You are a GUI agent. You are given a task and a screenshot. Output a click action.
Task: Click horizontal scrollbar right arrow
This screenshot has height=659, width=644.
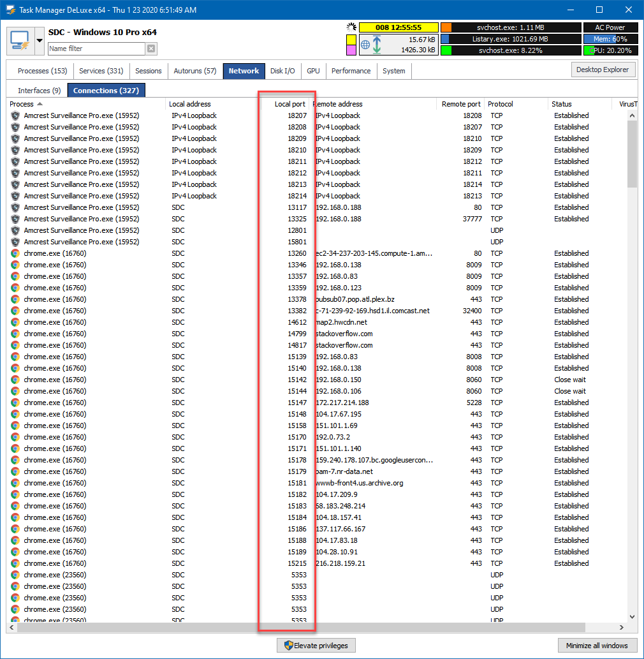click(622, 628)
